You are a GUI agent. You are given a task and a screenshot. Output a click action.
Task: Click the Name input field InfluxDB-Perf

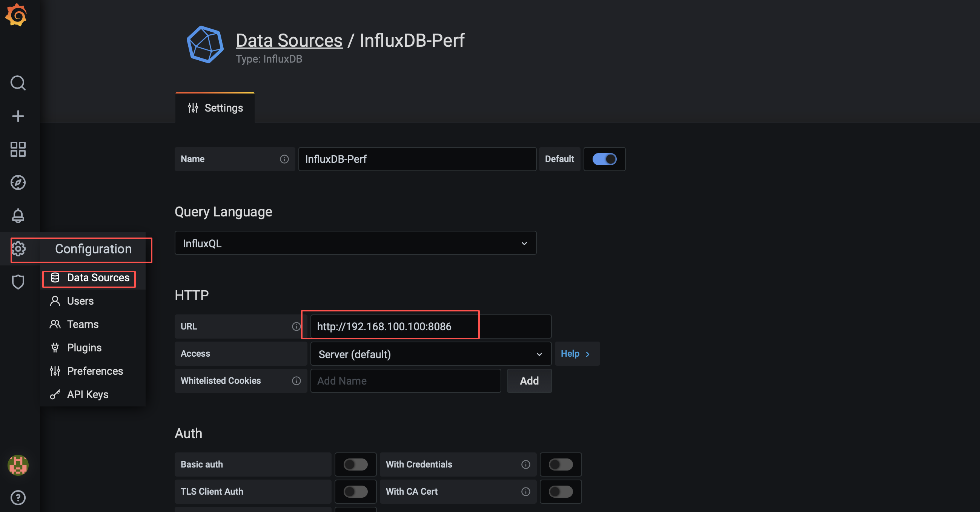(417, 159)
